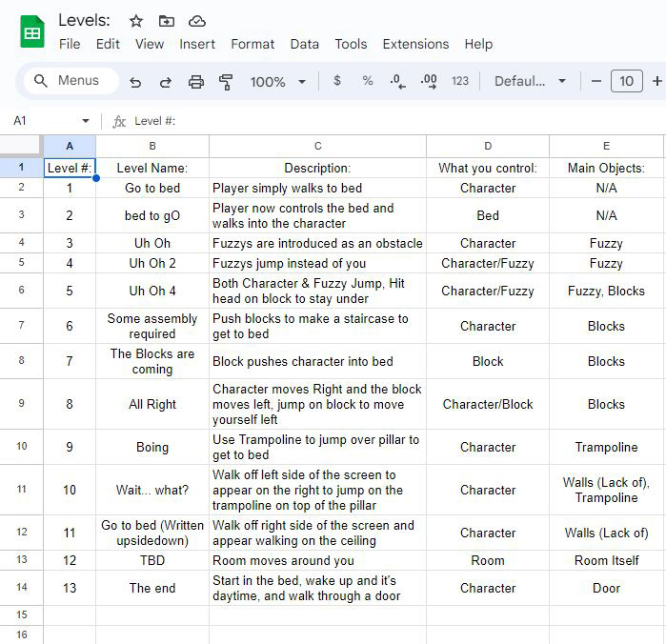Click the A1 name box

click(x=45, y=121)
